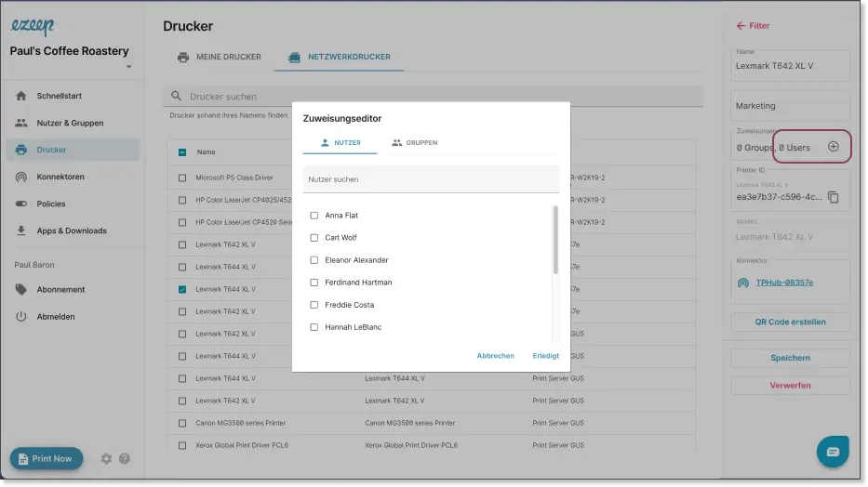The width and height of the screenshot is (868, 487).
Task: Click the Print Now button
Action: pyautogui.click(x=47, y=458)
